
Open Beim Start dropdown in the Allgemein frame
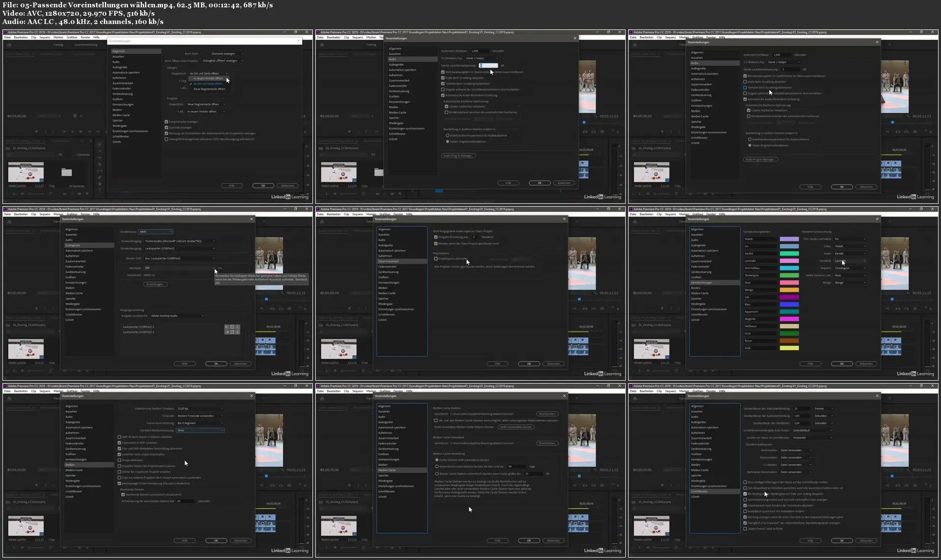click(x=227, y=53)
